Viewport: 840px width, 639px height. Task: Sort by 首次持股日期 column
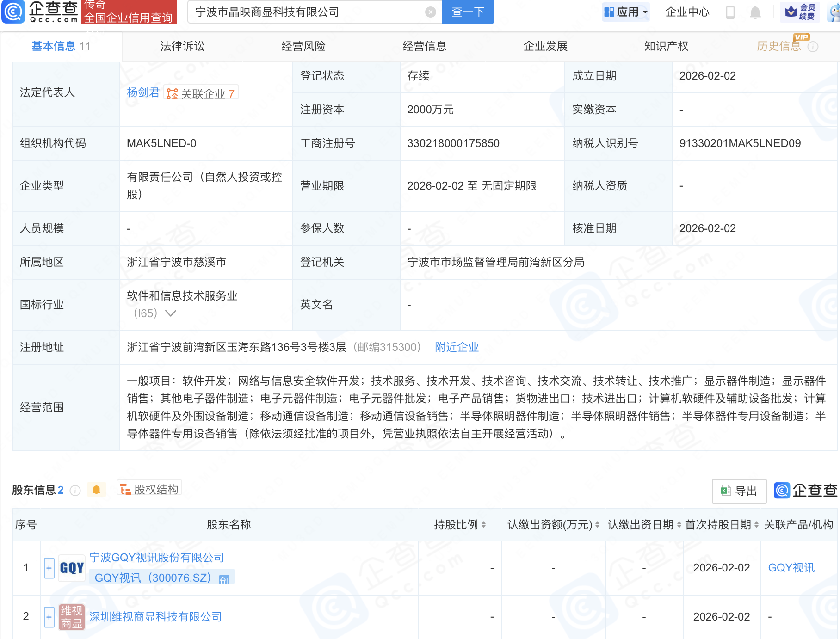coord(722,525)
